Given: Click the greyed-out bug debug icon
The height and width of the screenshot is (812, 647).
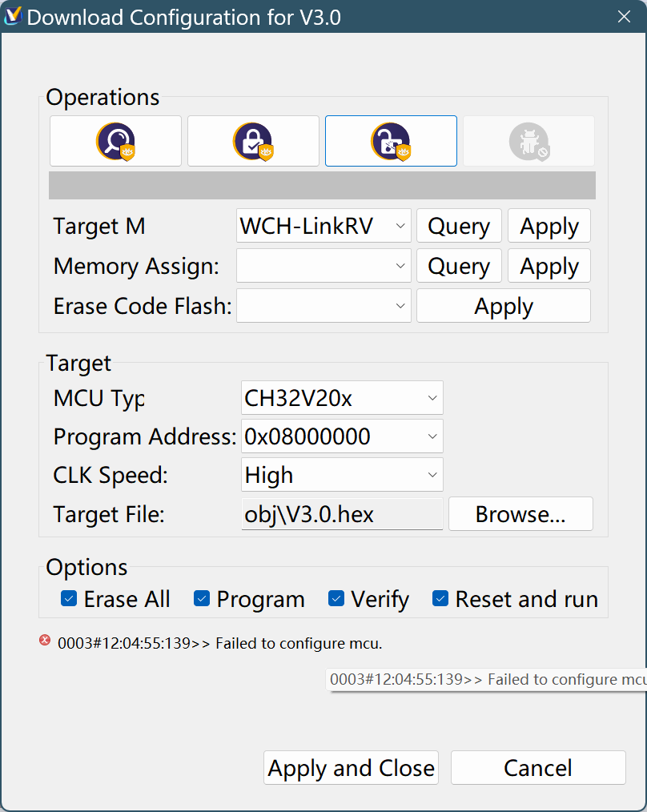Looking at the screenshot, I should [x=528, y=142].
